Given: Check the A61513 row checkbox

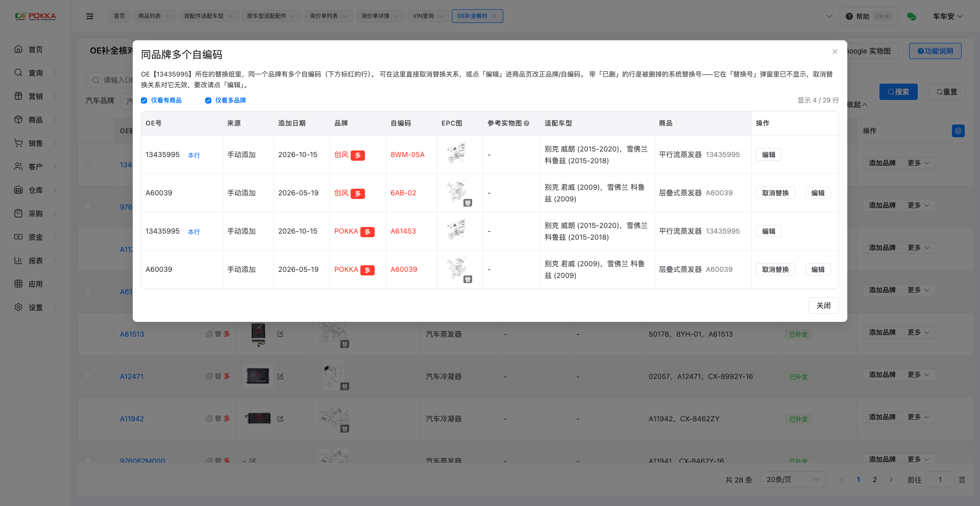Looking at the screenshot, I should tap(88, 334).
